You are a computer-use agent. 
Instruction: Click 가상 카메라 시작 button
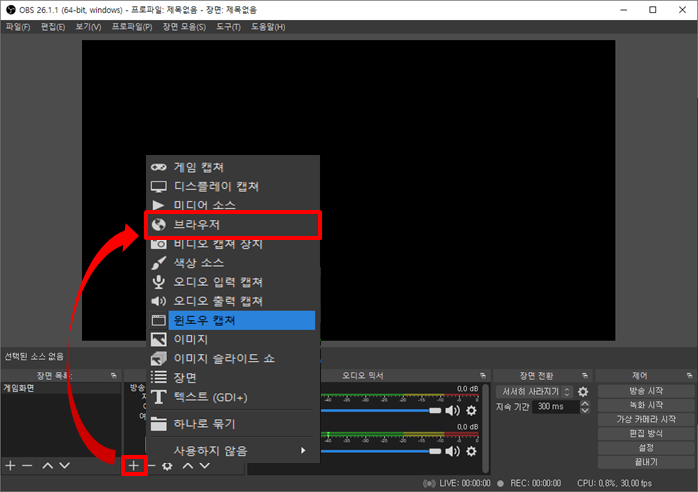pos(646,419)
